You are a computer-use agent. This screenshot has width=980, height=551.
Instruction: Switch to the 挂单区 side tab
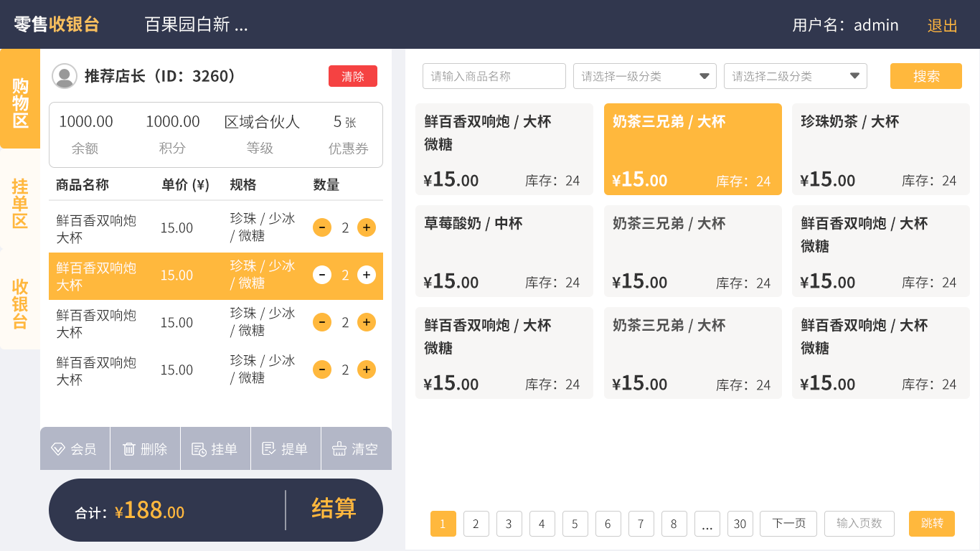(20, 204)
